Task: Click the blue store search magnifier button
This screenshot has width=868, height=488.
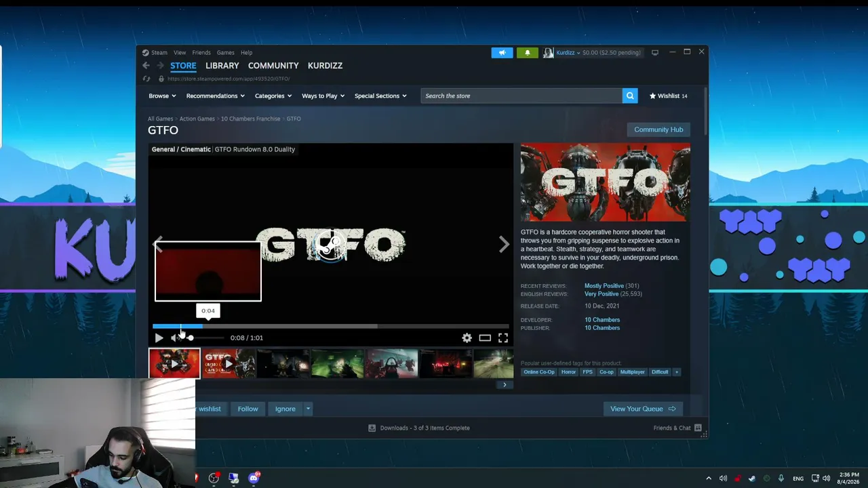Action: coord(630,96)
